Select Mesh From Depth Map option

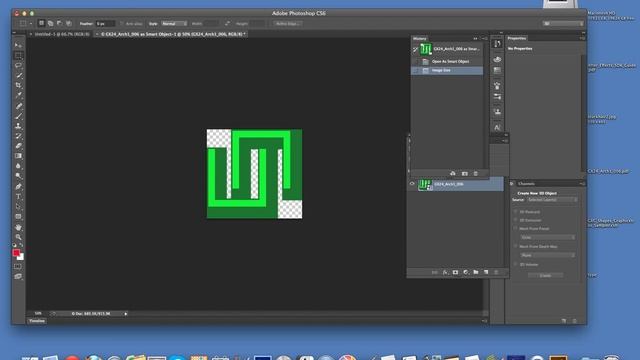tap(516, 246)
